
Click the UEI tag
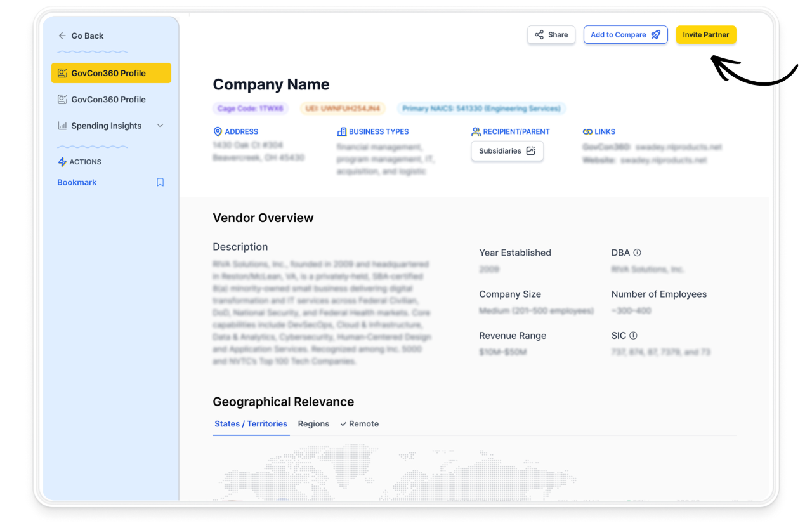click(343, 109)
